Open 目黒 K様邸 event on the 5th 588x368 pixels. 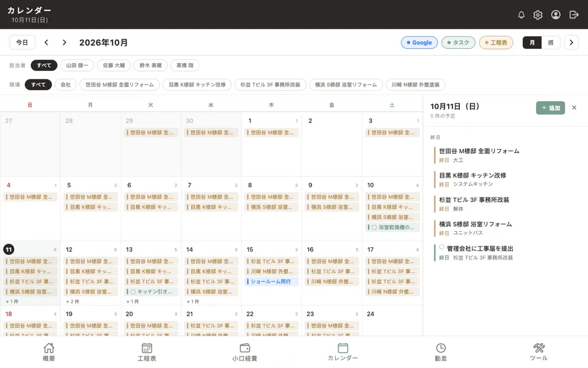[91, 207]
